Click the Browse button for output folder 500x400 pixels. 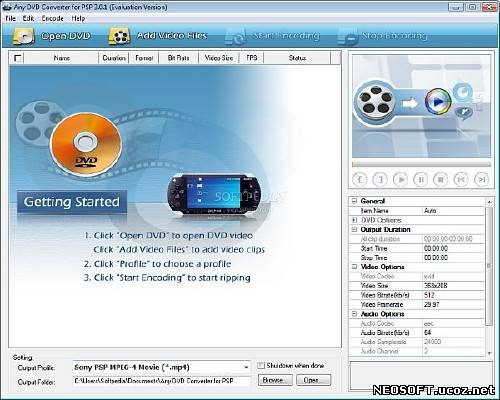(275, 380)
